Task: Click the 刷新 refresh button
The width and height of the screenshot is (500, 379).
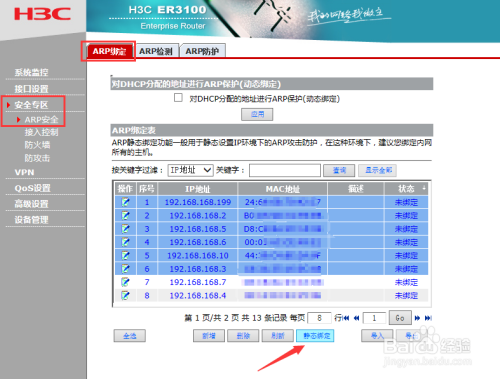Action: (x=278, y=336)
